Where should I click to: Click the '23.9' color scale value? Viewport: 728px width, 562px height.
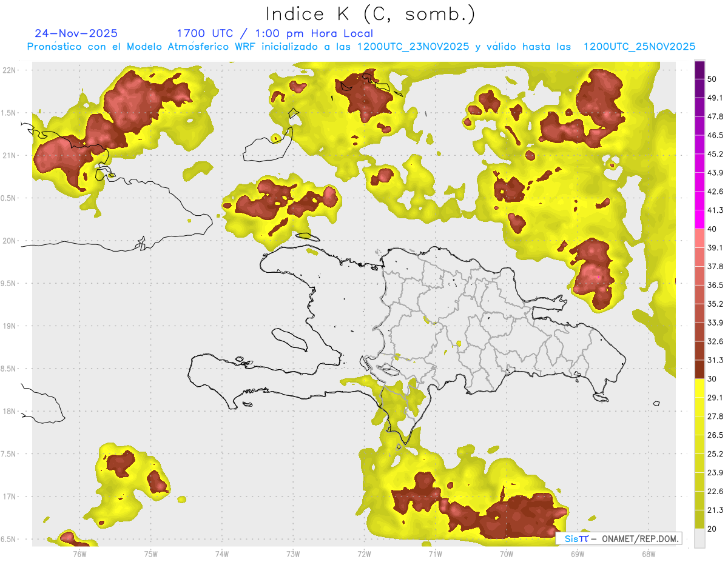tap(715, 473)
